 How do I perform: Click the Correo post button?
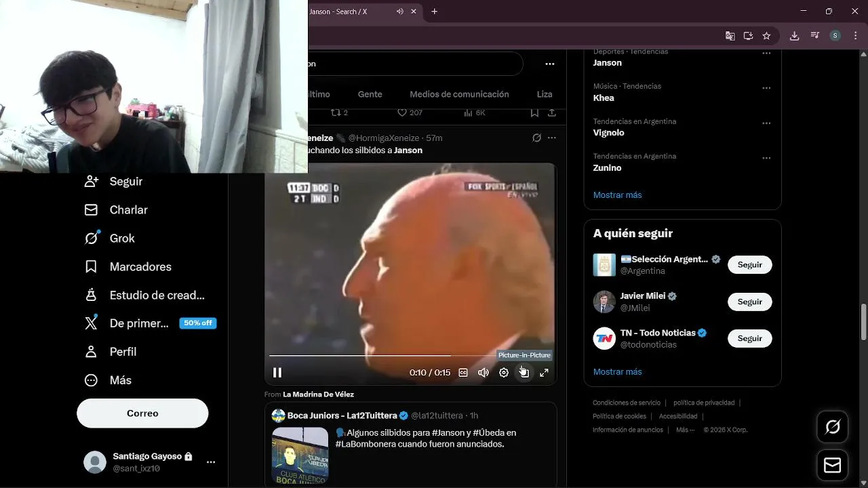[x=142, y=413]
